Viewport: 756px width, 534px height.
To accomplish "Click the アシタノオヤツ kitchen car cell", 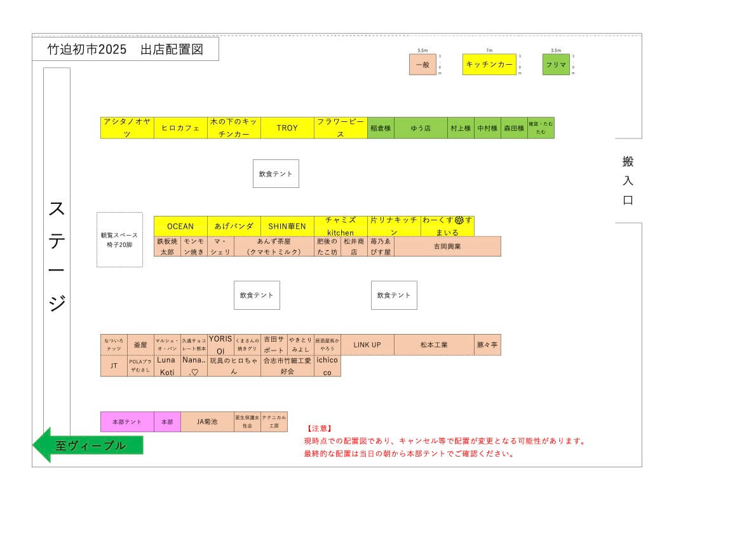I will (x=127, y=128).
